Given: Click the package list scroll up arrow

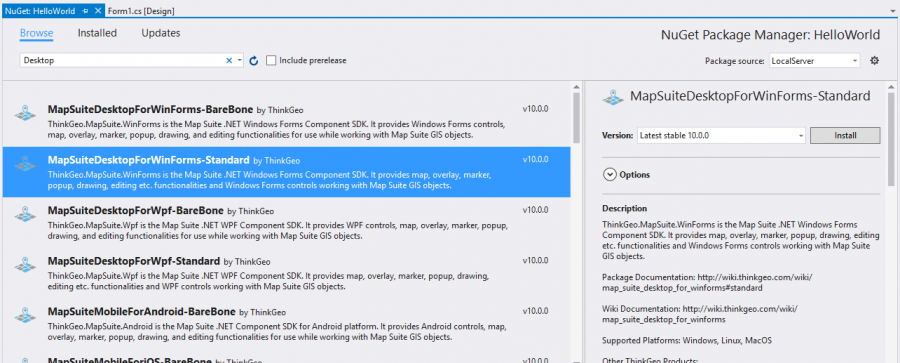Looking at the screenshot, I should [x=577, y=87].
